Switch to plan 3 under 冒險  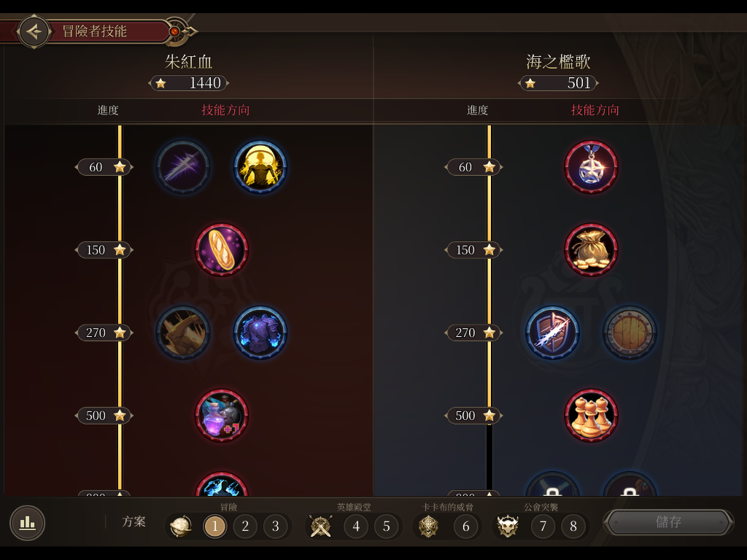coord(275,526)
